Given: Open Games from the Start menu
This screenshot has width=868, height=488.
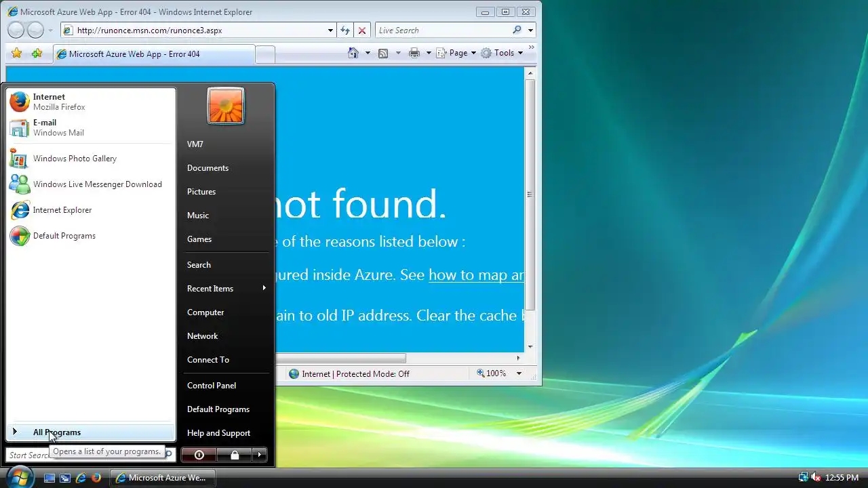Looking at the screenshot, I should click(x=226, y=239).
